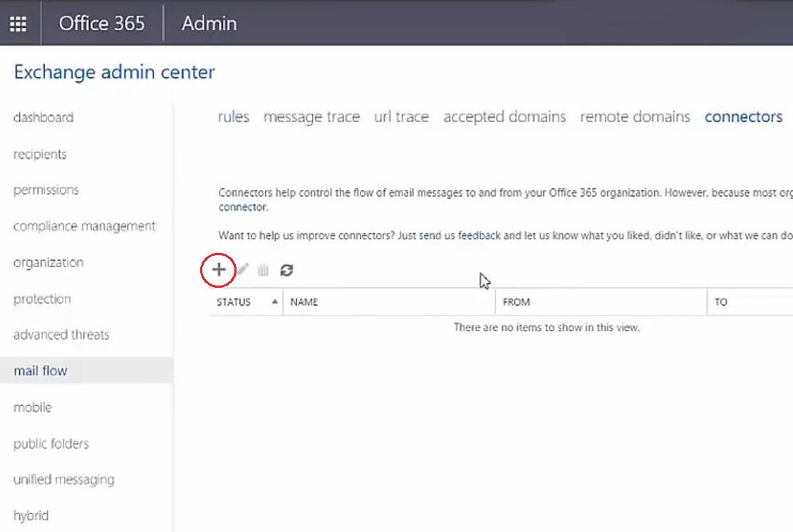Follow the 'connector' hyperlink in description
Viewport: 793px width, 532px height.
pyautogui.click(x=242, y=207)
